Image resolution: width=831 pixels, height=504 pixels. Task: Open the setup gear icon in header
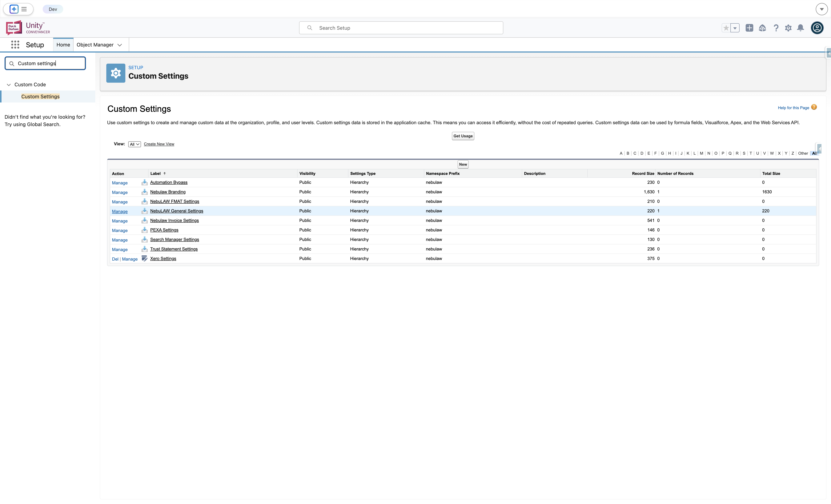[788, 28]
